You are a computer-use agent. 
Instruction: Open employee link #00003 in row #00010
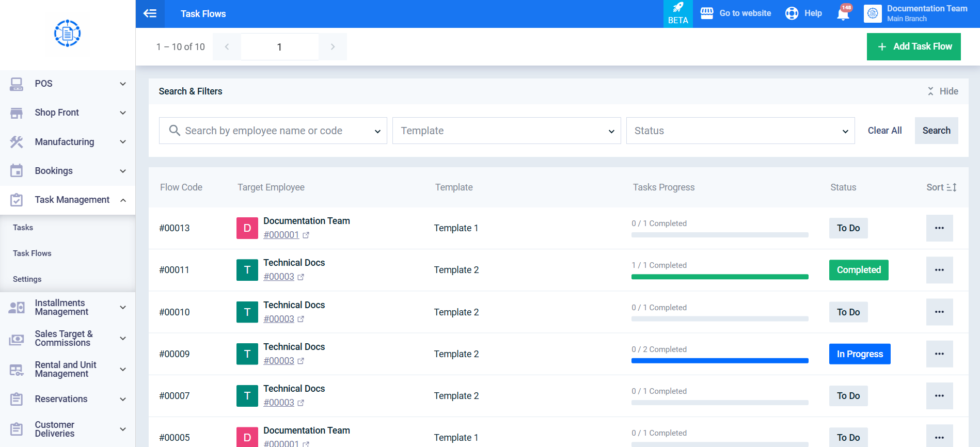pyautogui.click(x=279, y=319)
